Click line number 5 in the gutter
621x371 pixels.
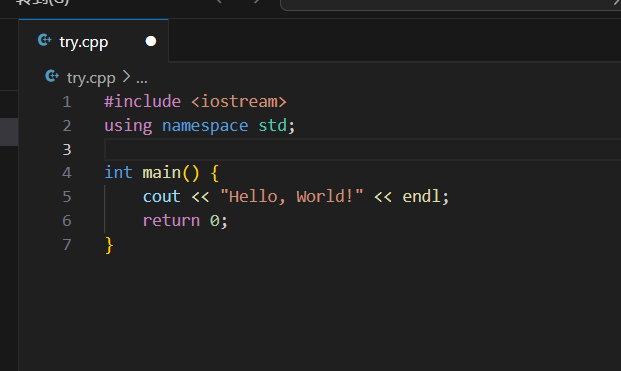point(67,197)
